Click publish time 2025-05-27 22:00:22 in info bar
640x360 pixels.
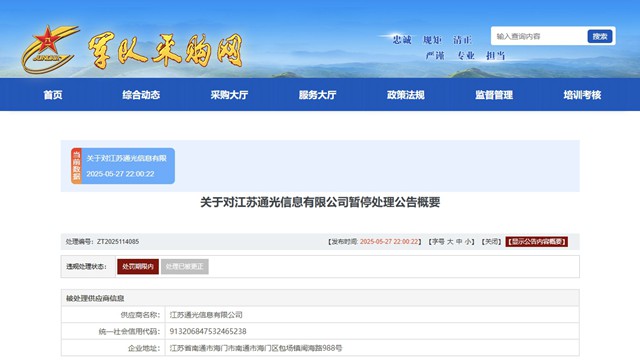point(389,242)
